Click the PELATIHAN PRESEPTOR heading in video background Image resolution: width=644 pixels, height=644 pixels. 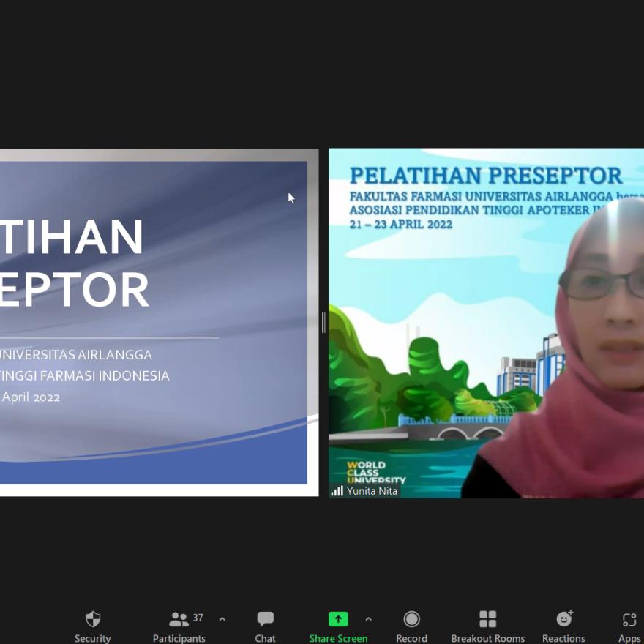pos(486,176)
